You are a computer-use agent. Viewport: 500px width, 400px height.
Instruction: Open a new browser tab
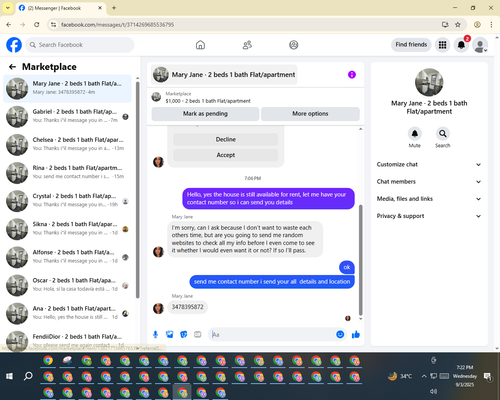[x=114, y=8]
